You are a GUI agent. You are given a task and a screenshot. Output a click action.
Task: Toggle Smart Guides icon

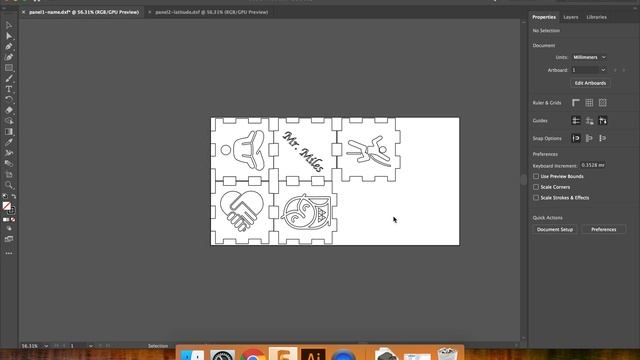pyautogui.click(x=602, y=120)
